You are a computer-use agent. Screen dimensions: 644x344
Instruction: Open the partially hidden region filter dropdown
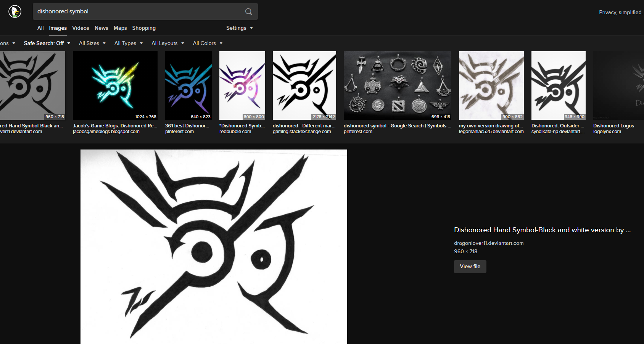tap(7, 43)
